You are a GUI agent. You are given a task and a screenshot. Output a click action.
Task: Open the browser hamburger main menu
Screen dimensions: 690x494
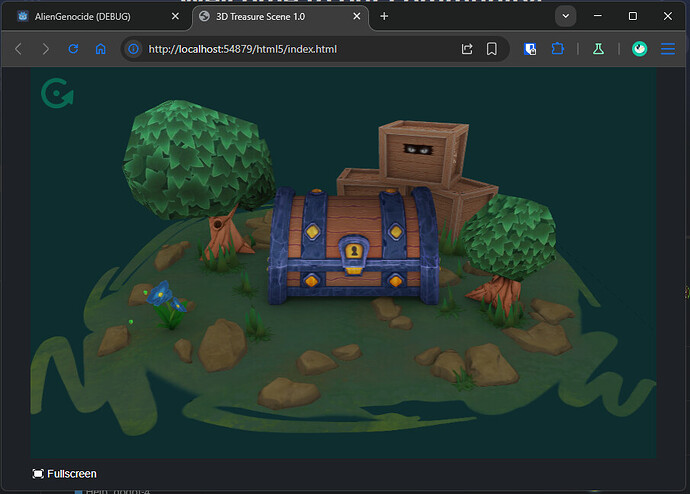pyautogui.click(x=667, y=49)
